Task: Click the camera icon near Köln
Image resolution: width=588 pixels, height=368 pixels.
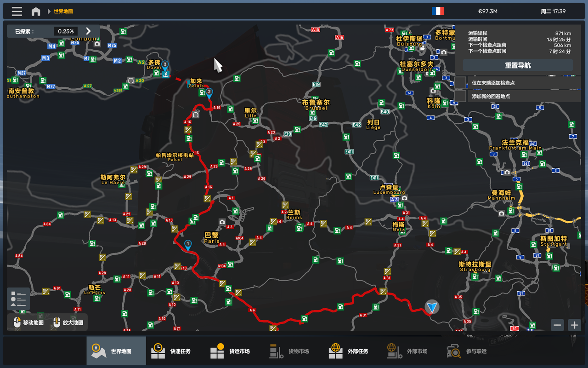Action: [433, 91]
